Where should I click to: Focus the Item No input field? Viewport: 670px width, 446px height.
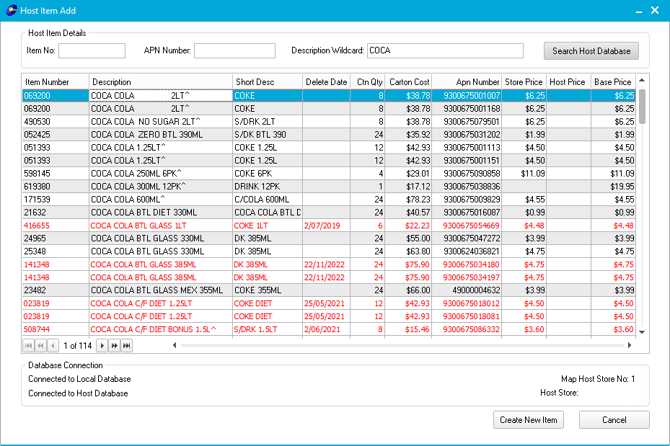92,51
